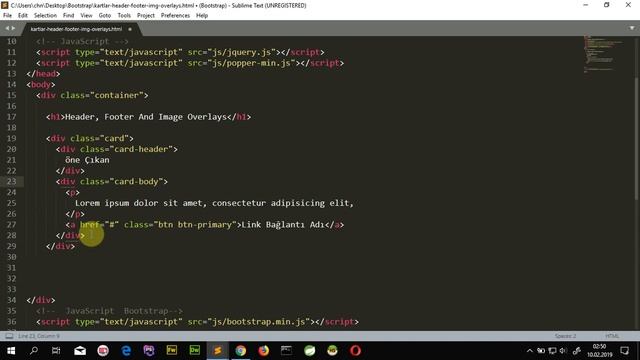This screenshot has width=640, height=360.
Task: Click the Line 23, Column status text
Action: (x=39, y=336)
